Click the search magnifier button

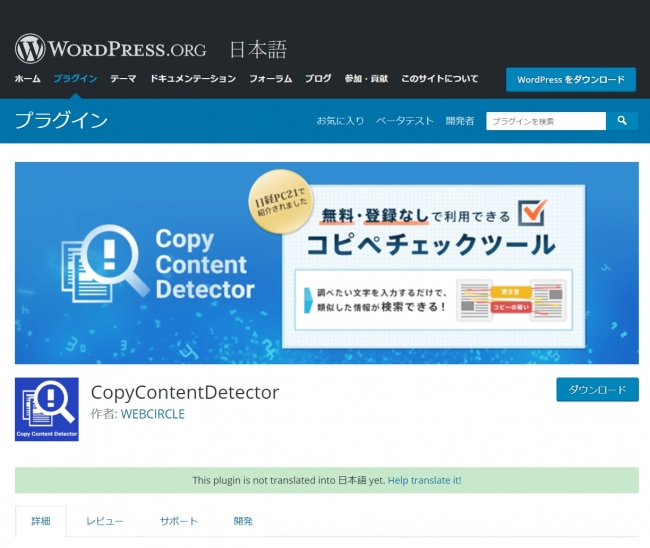pyautogui.click(x=622, y=121)
